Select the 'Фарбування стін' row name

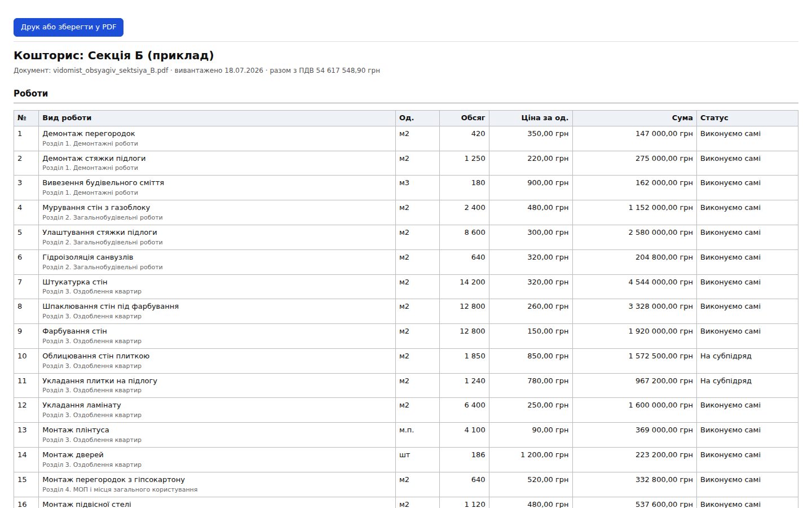pos(74,331)
